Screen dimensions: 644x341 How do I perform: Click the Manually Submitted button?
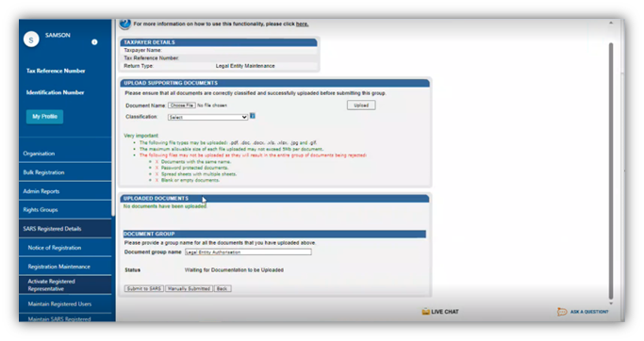click(x=189, y=289)
